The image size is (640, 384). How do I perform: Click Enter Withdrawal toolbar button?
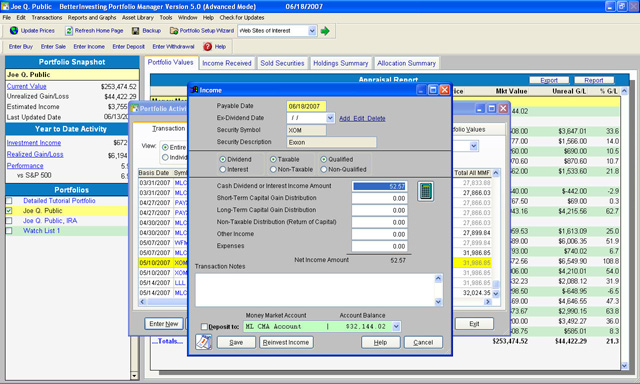173,47
